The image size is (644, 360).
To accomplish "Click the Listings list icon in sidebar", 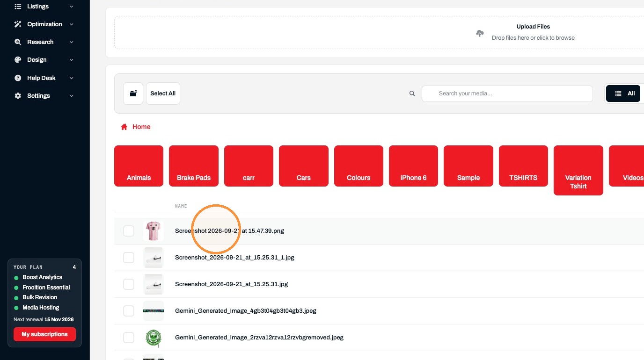I will coord(18,7).
